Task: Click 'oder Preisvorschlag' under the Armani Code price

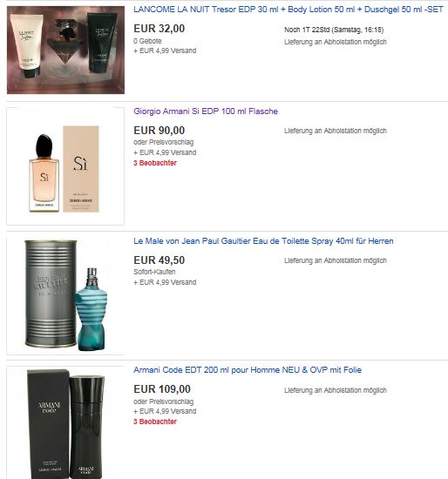Action: tap(163, 401)
